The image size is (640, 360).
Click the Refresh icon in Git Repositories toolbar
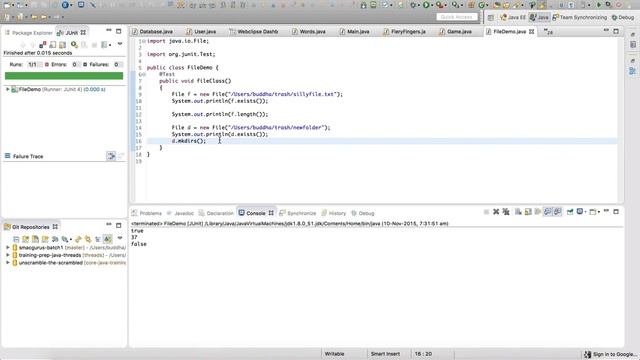[x=78, y=239]
